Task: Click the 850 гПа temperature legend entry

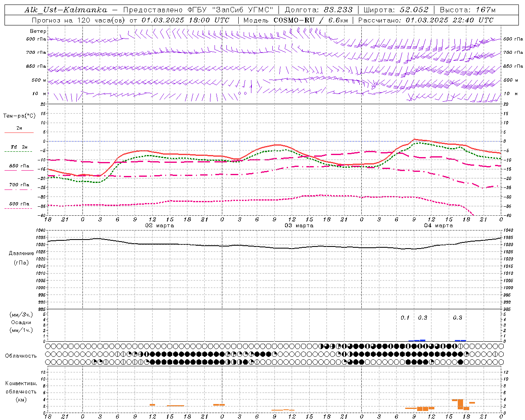Action: [19, 166]
